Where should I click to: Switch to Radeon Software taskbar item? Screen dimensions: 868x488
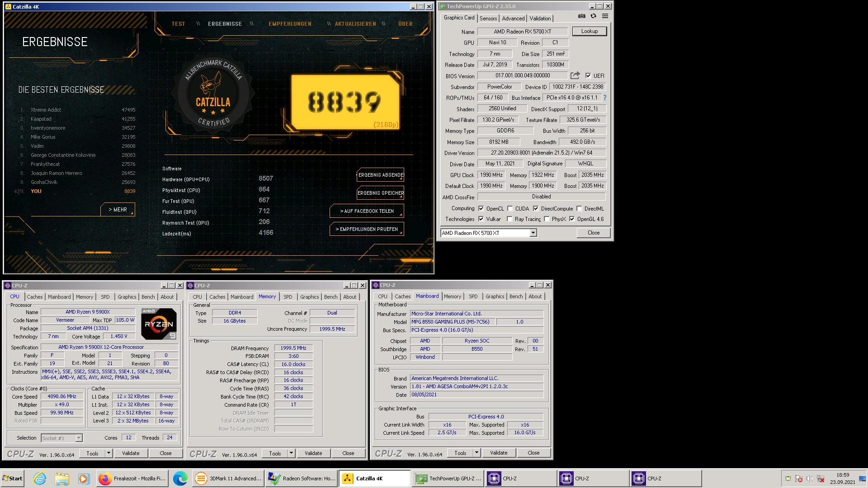point(302,479)
